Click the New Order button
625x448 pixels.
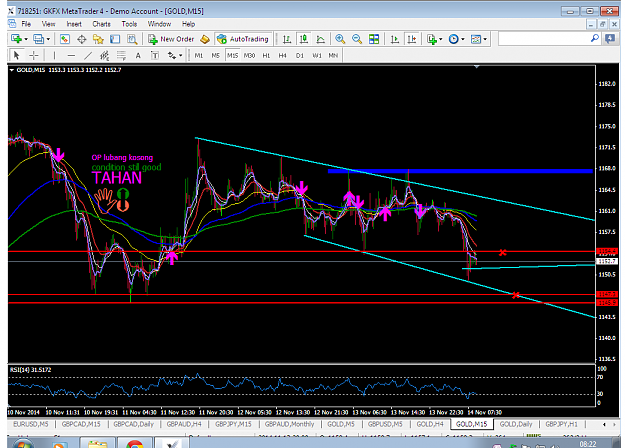click(x=171, y=39)
